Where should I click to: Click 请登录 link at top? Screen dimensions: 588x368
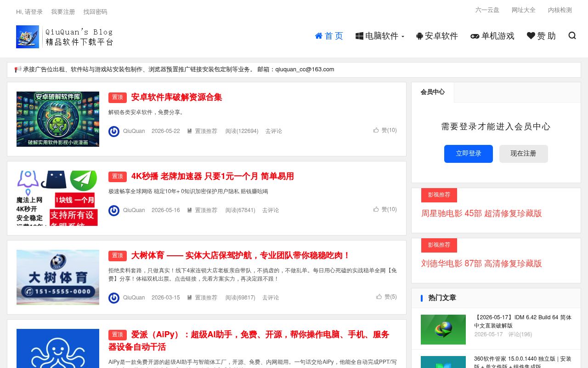[x=34, y=12]
